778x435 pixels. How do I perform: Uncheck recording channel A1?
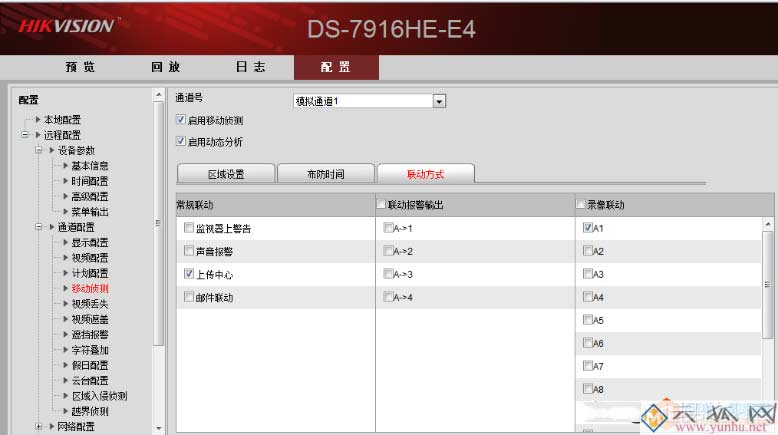coord(587,228)
